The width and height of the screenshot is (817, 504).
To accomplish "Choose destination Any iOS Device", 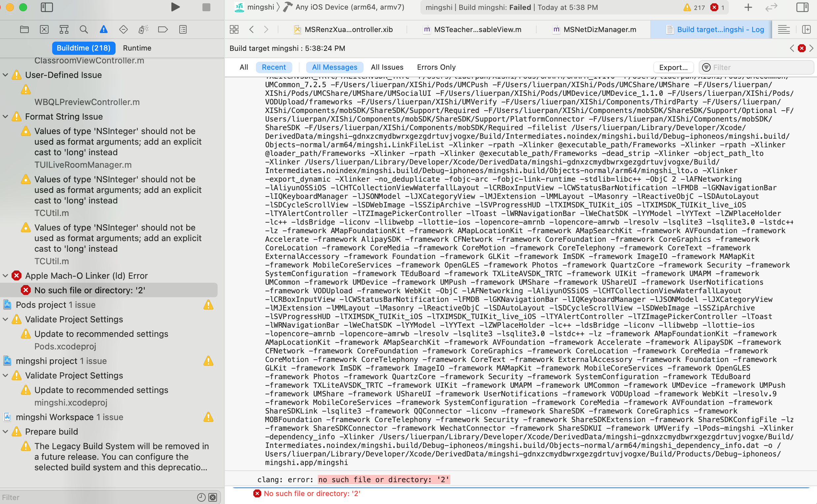I will coord(344,7).
